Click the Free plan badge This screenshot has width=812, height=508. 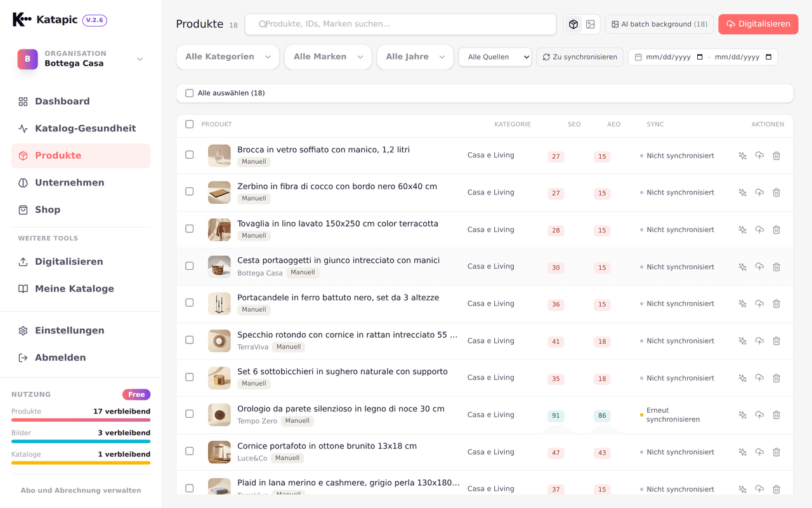pos(136,394)
